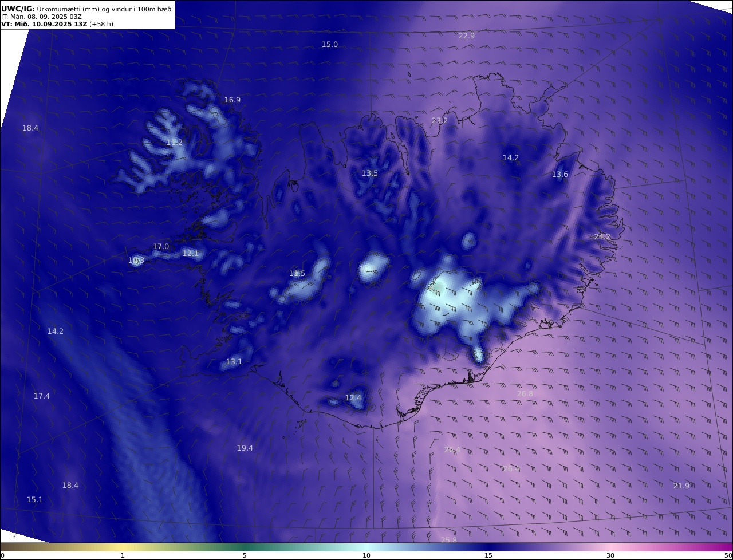Click the map value 25.8
733x560 pixels.
pos(448,540)
